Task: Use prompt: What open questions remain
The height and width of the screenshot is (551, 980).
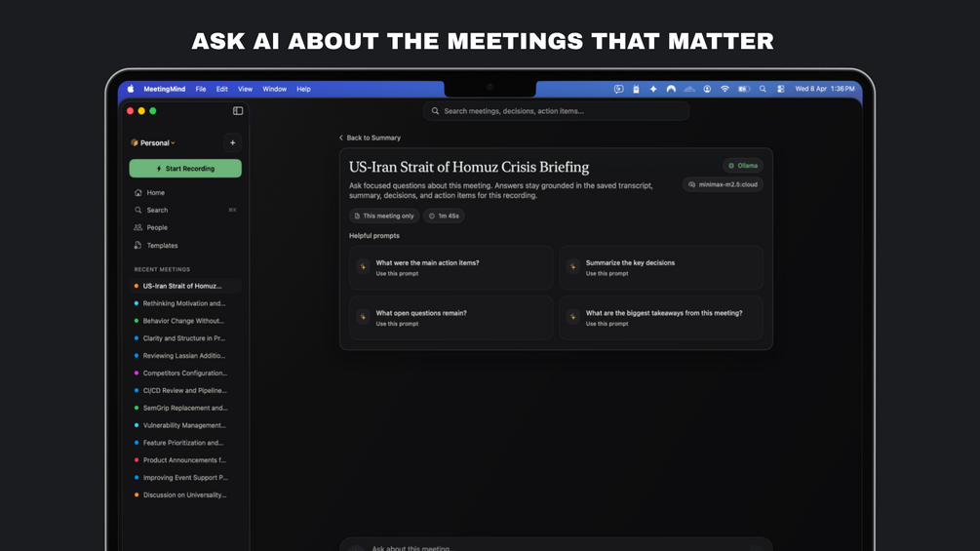Action: [x=451, y=318]
